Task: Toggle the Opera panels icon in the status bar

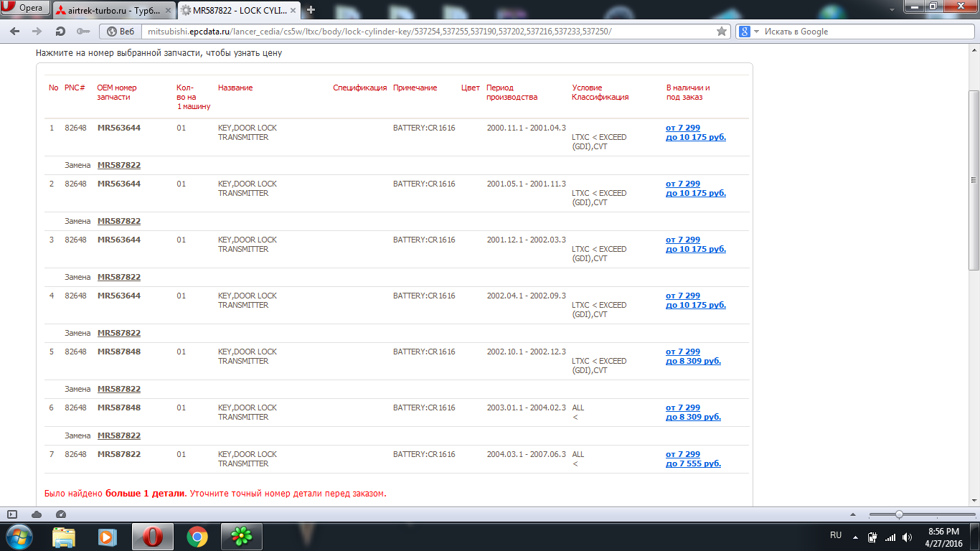Action: [12, 514]
